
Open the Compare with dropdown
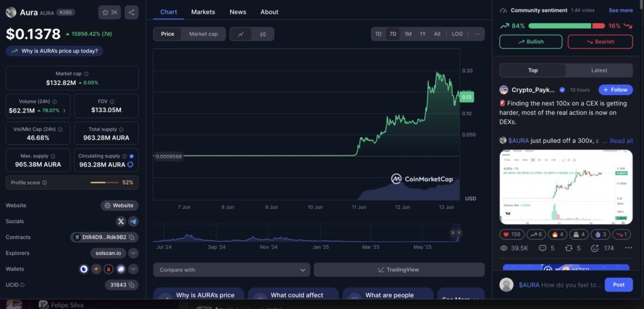pyautogui.click(x=231, y=270)
